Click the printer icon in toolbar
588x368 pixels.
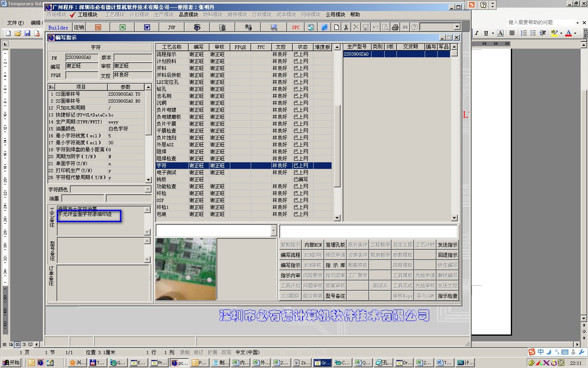click(x=395, y=27)
